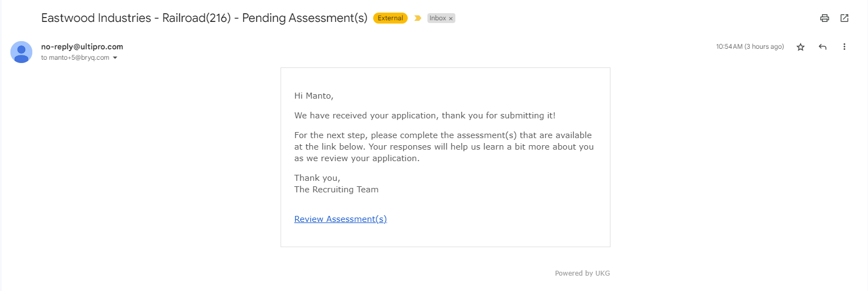Click the "Hi Manto," greeting line

click(x=314, y=96)
